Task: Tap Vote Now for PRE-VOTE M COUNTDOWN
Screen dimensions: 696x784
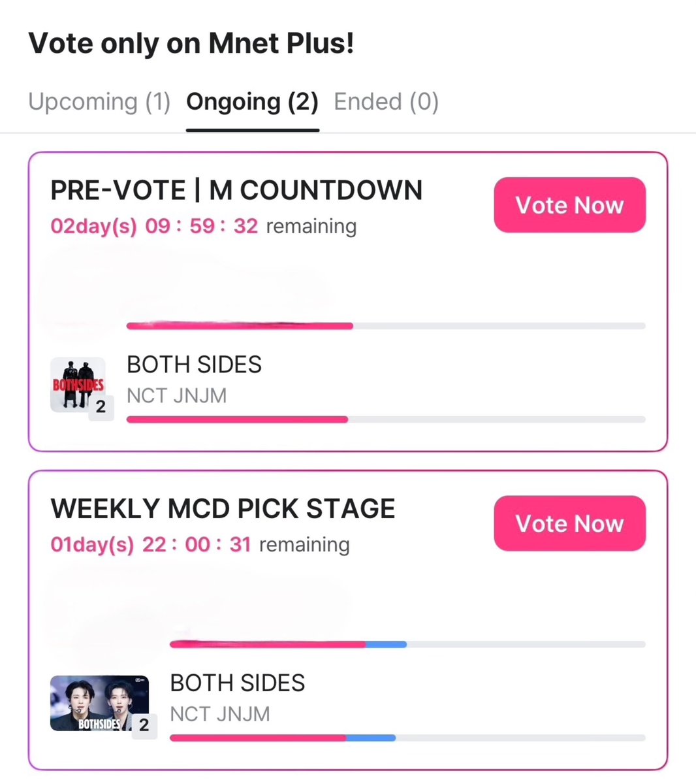Action: pos(569,204)
